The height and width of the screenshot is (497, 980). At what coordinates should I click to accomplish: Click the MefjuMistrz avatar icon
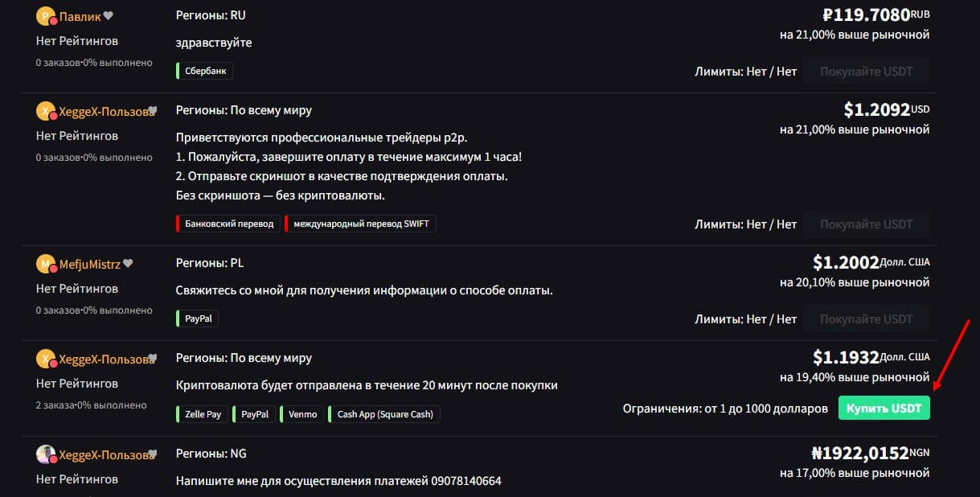coord(46,265)
